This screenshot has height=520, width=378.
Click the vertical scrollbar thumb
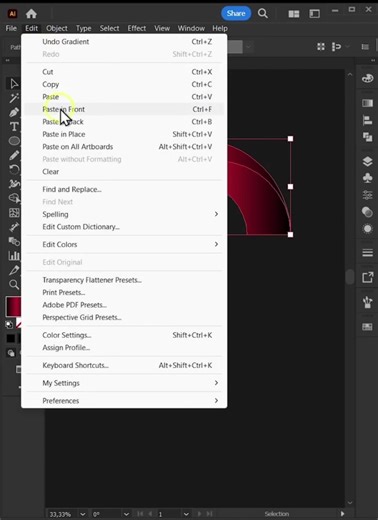click(350, 277)
